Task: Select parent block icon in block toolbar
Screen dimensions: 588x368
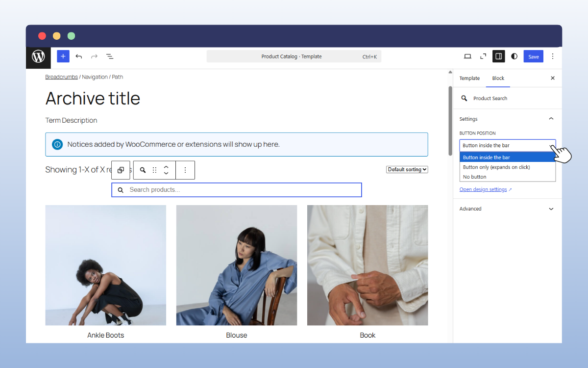Action: click(121, 170)
